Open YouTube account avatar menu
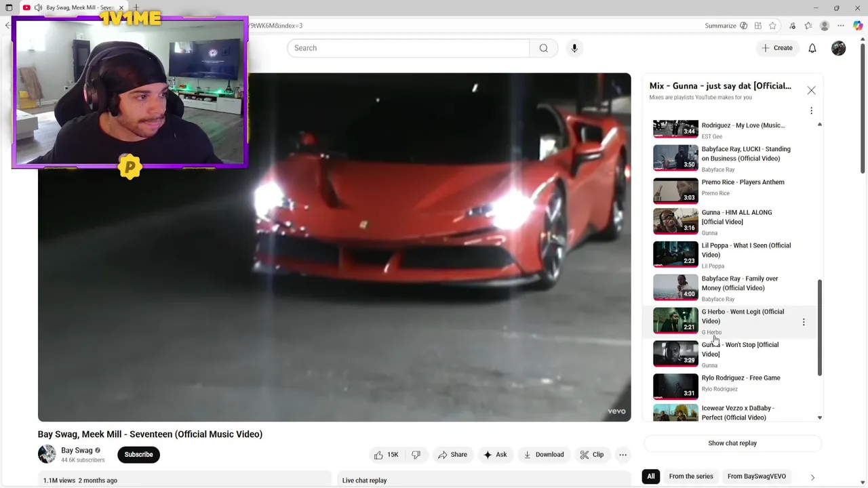Image resolution: width=868 pixels, height=488 pixels. (x=839, y=48)
